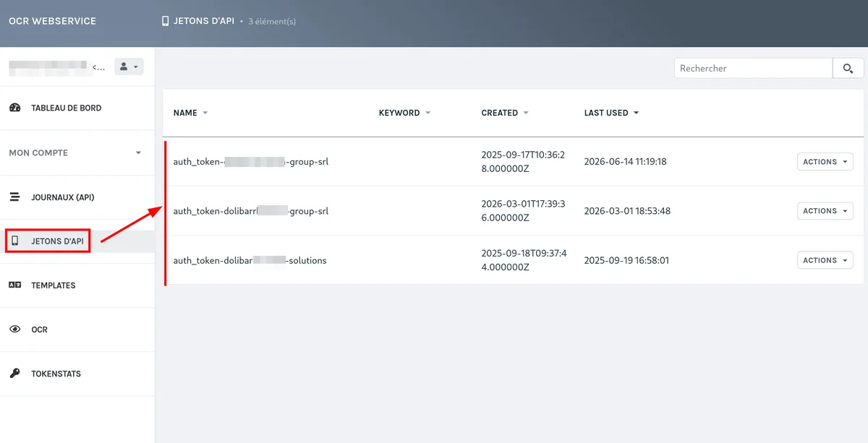868x443 pixels.
Task: Click the Tokenstats key icon
Action: click(x=14, y=374)
